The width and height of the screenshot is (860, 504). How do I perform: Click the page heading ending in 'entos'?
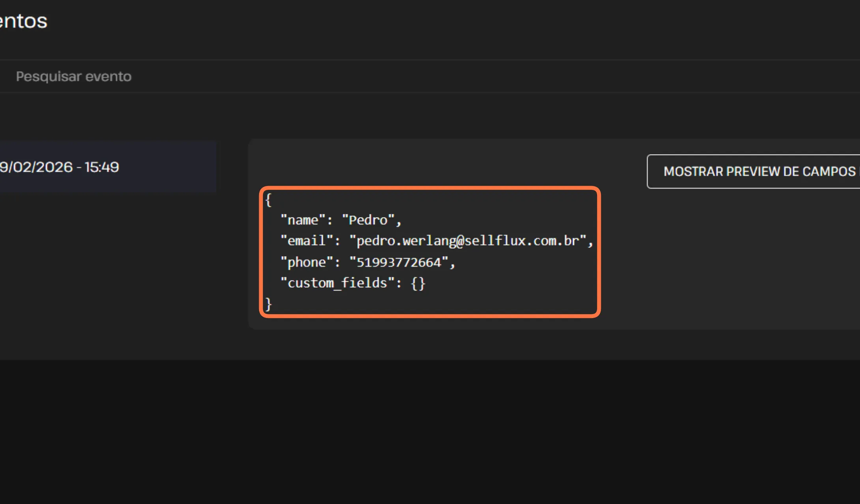tap(24, 21)
